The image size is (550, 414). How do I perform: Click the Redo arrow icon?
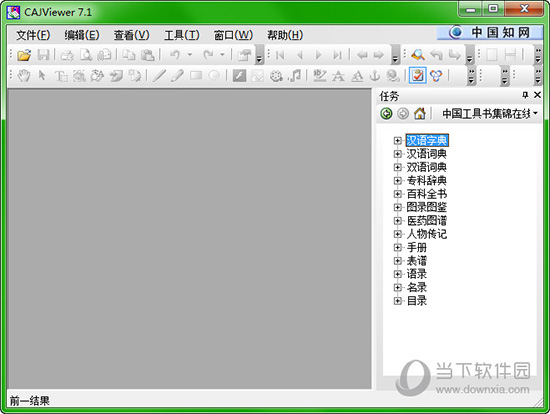208,55
